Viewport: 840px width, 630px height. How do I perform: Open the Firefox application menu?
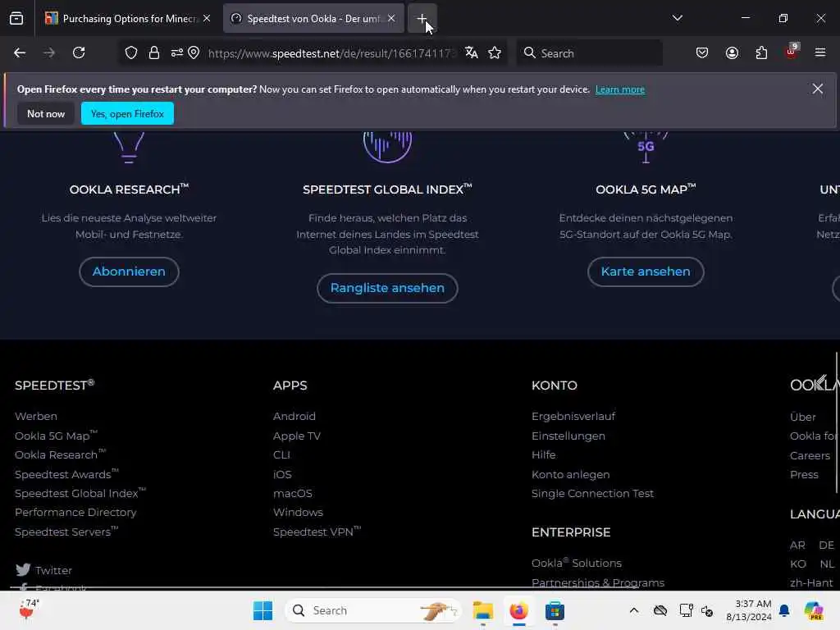[820, 52]
